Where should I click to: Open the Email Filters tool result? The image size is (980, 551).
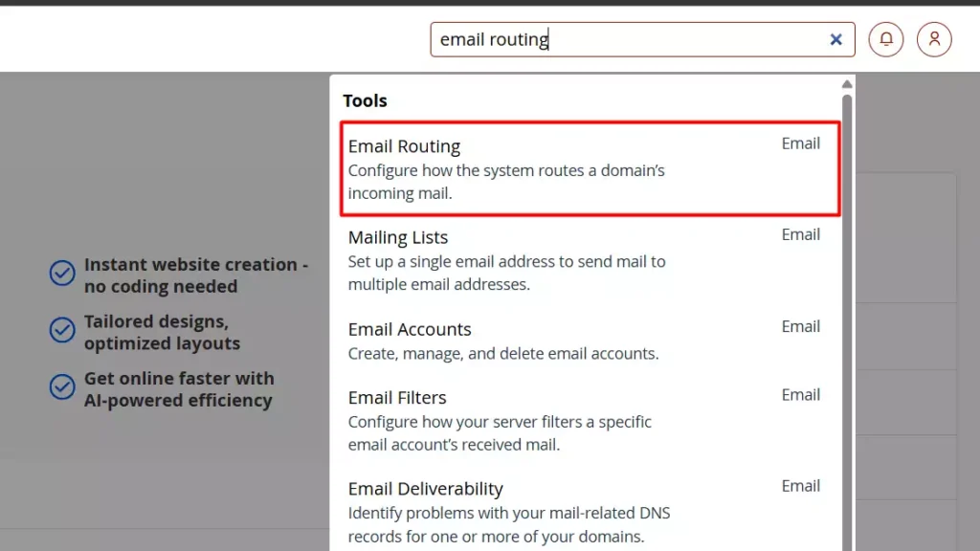point(590,420)
